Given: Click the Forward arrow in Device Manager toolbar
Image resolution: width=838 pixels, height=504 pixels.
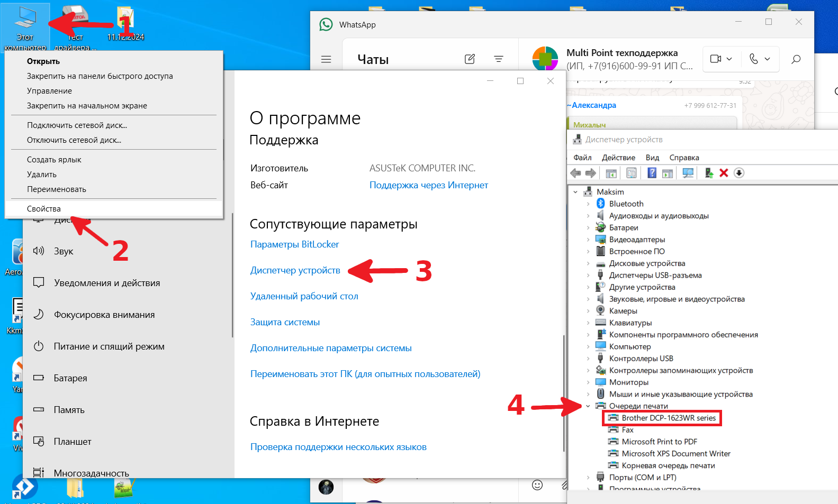Looking at the screenshot, I should coord(591,173).
